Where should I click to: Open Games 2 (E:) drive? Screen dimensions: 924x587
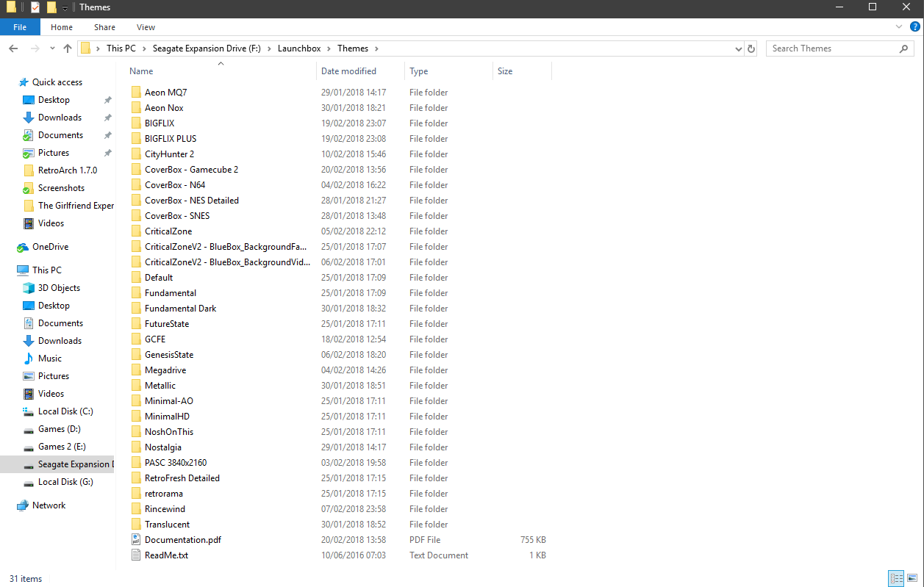[x=62, y=447]
